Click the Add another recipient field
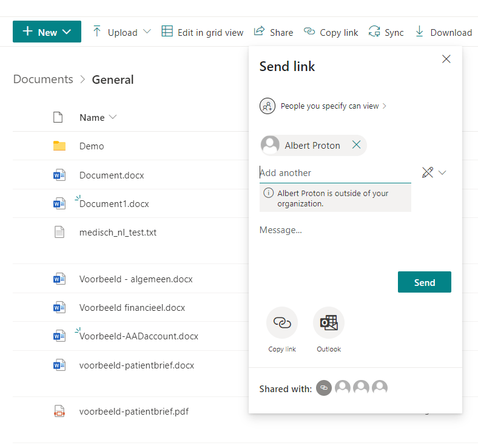 click(335, 173)
